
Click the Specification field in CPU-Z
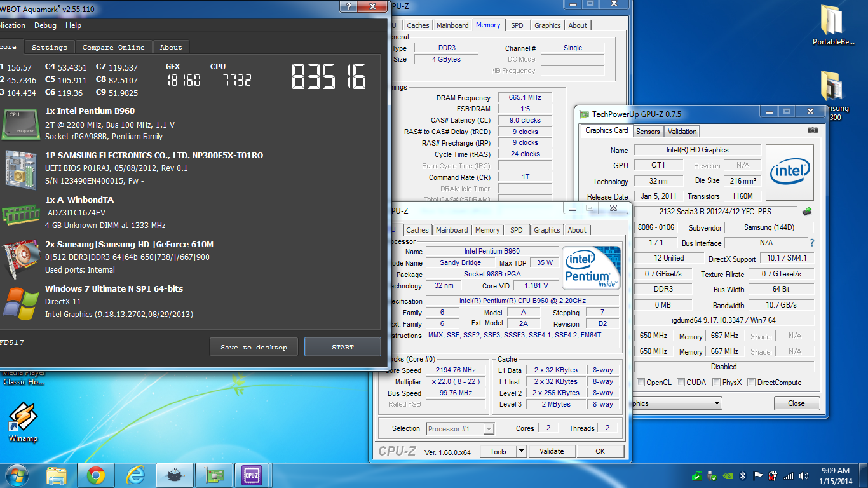click(522, 301)
